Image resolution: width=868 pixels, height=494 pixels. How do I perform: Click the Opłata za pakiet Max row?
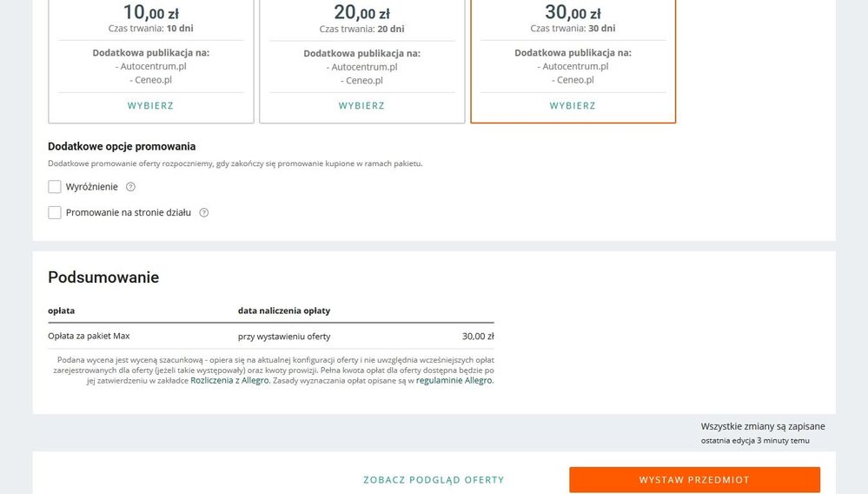pyautogui.click(x=270, y=337)
